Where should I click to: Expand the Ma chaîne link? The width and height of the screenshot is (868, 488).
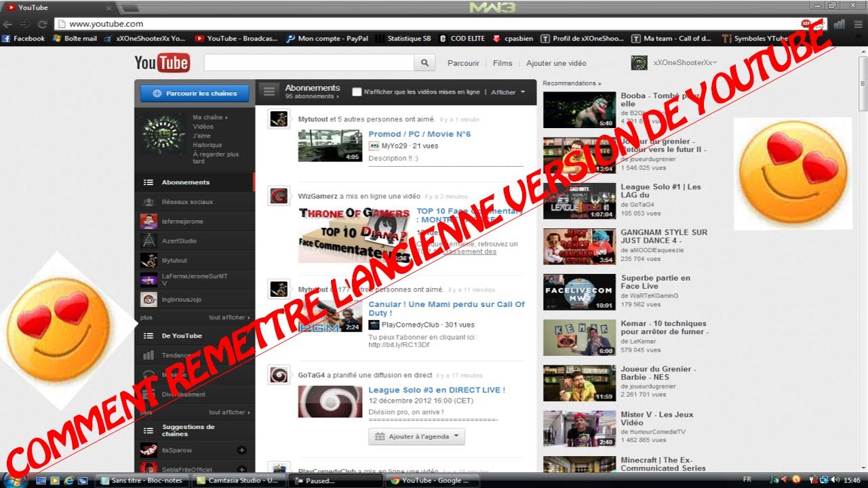[x=210, y=117]
